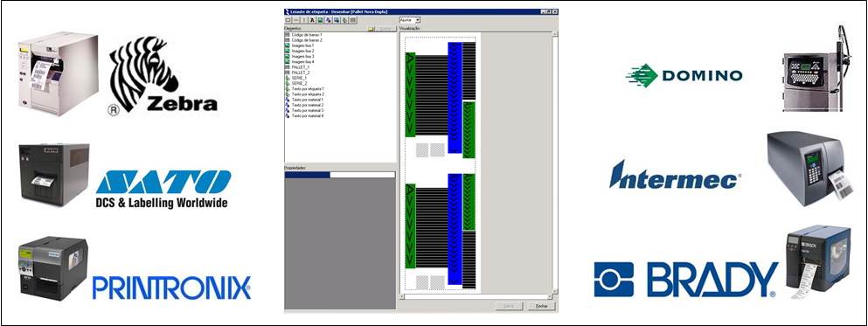This screenshot has height=326, width=868.
Task: Select the vertical line tool
Action: [304, 20]
